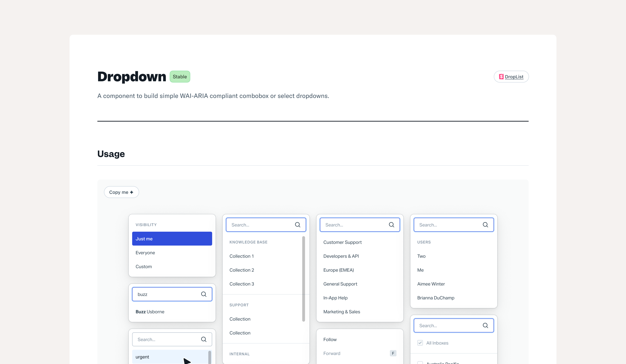The width and height of the screenshot is (626, 364).
Task: Click the search icon above the urgent item
Action: point(203,340)
